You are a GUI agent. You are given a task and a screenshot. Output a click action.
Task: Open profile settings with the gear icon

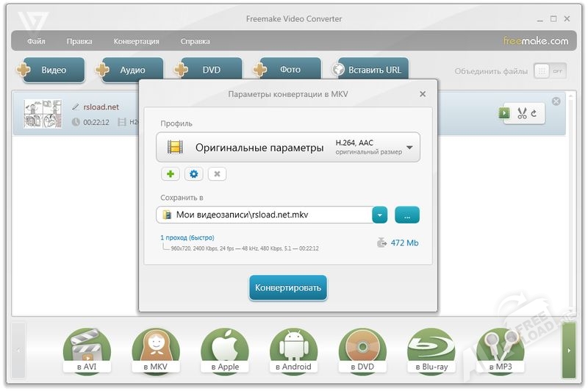click(x=194, y=174)
